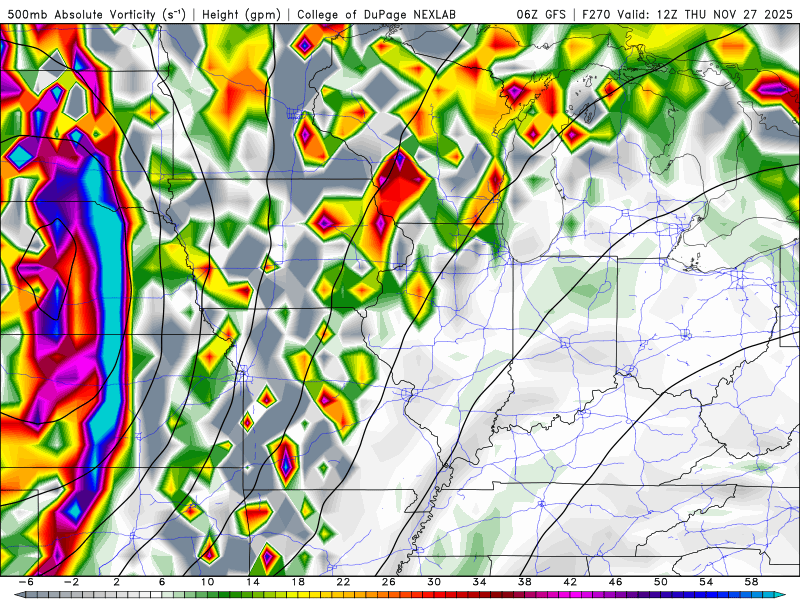Click the '58' color scale label
The width and height of the screenshot is (800, 600).
(x=751, y=582)
